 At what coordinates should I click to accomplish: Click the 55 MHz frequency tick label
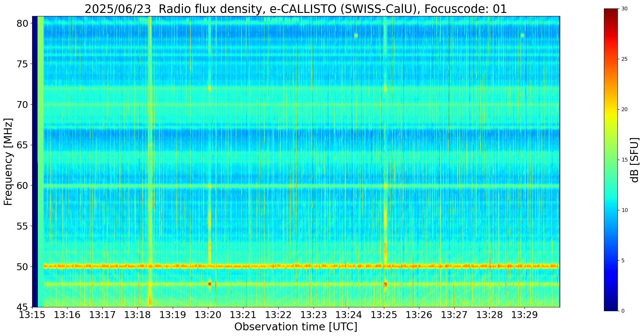pyautogui.click(x=22, y=226)
